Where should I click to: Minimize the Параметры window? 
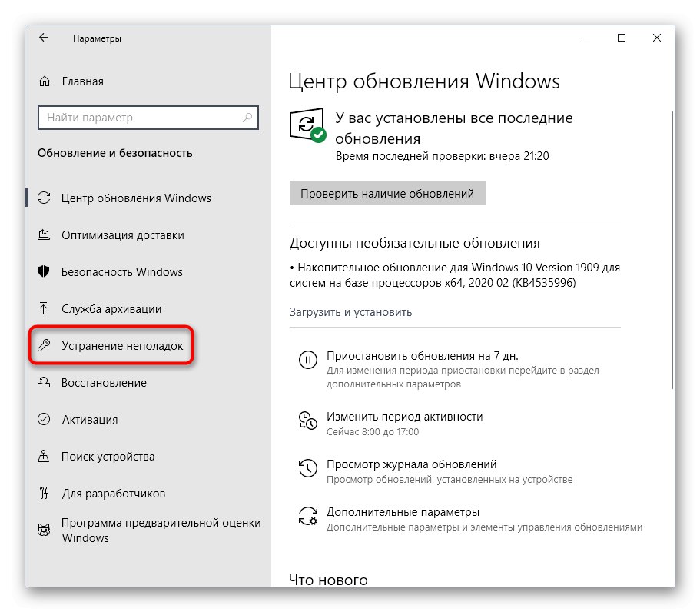click(x=586, y=38)
